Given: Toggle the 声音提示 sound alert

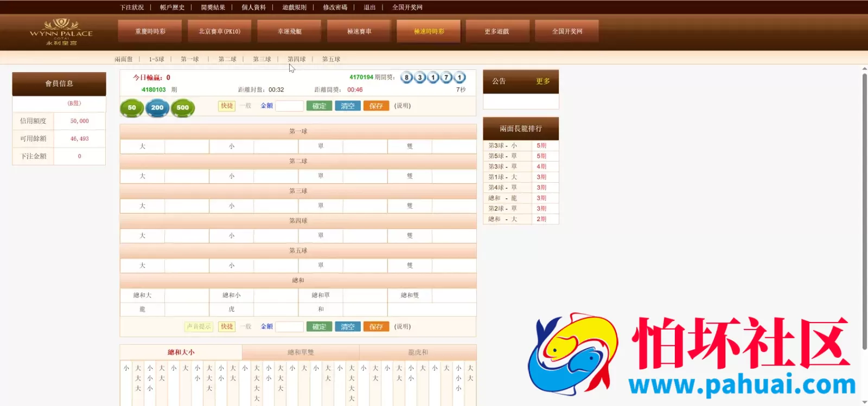Looking at the screenshot, I should coord(199,326).
